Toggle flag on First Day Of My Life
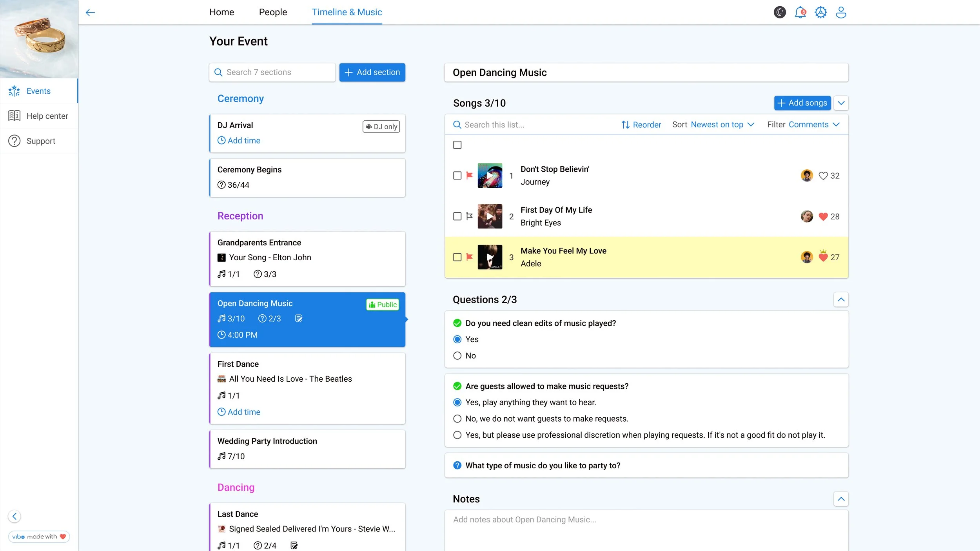980x551 pixels. click(469, 216)
